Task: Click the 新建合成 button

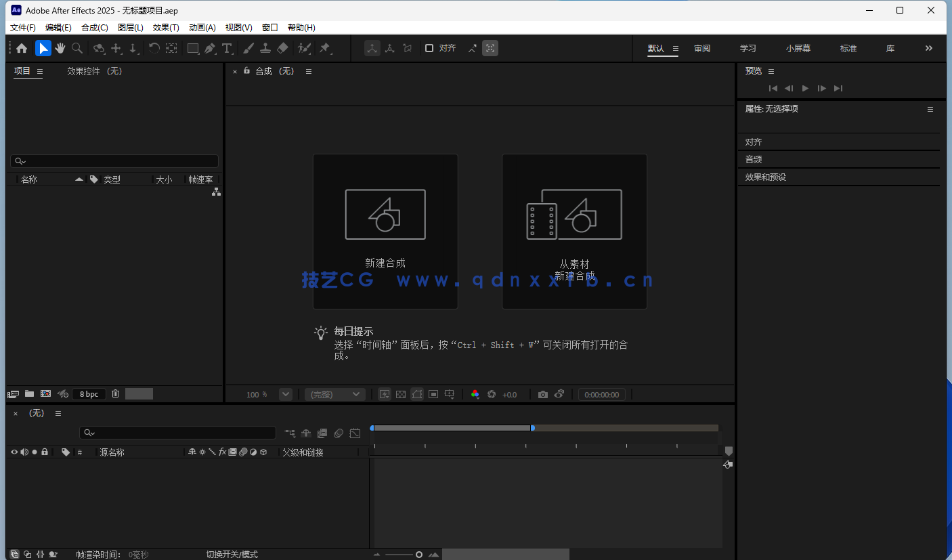Action: pyautogui.click(x=385, y=231)
